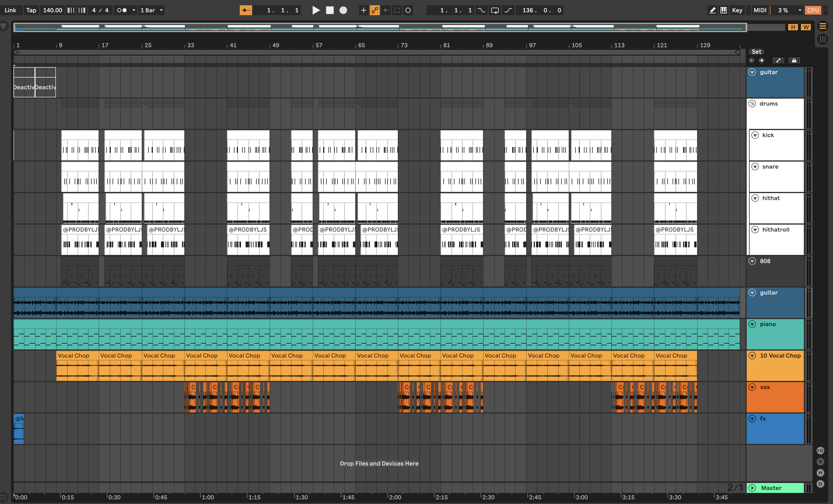Image resolution: width=833 pixels, height=504 pixels.
Task: Click the Lock Envelopes padlock icon
Action: tap(794, 60)
